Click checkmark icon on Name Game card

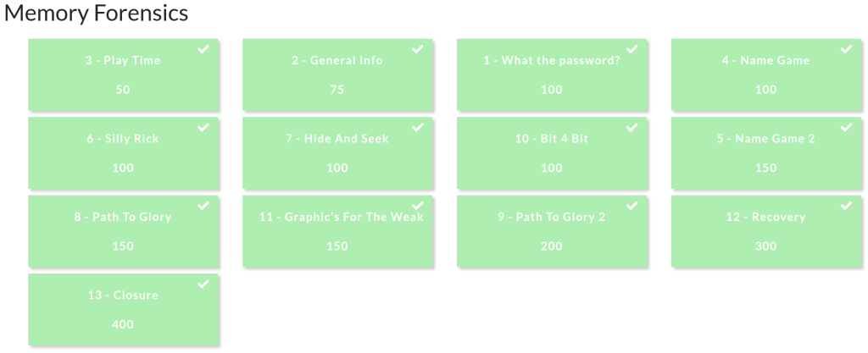click(x=846, y=49)
